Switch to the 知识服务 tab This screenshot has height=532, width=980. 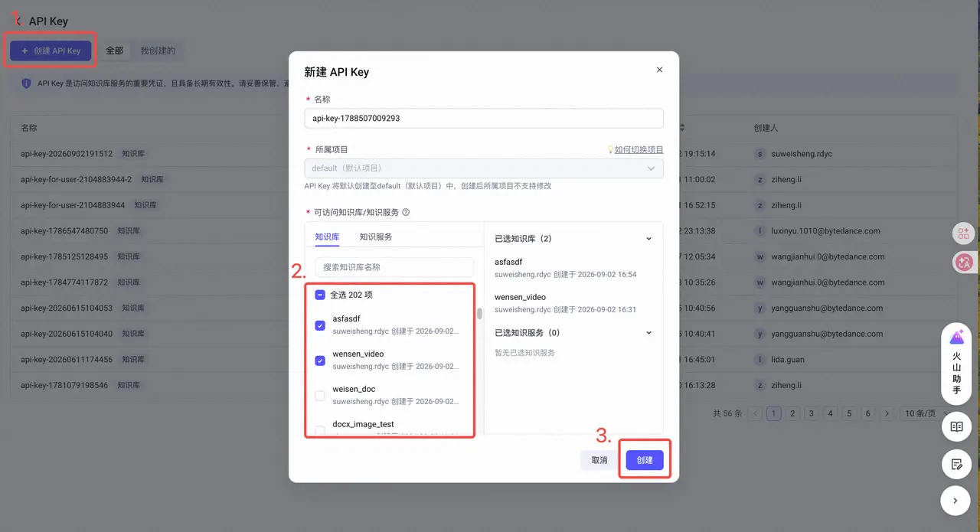(x=376, y=237)
